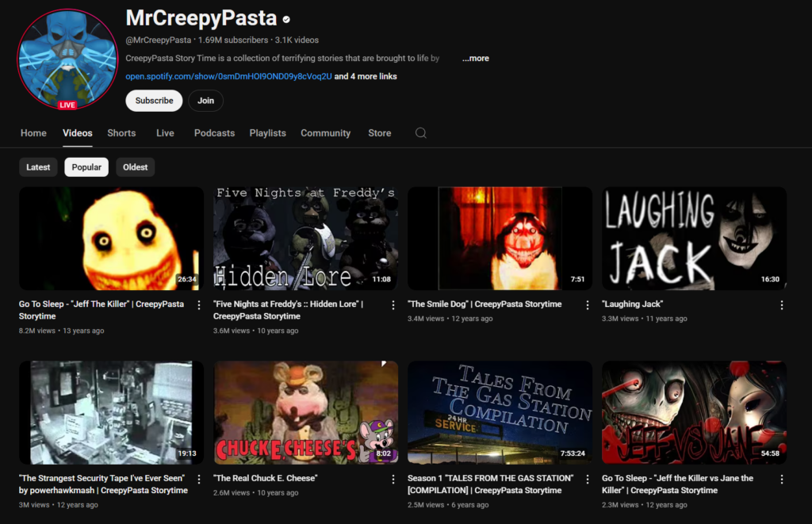Select the Popular filter chip
Screen dimensions: 812x524
coord(86,167)
